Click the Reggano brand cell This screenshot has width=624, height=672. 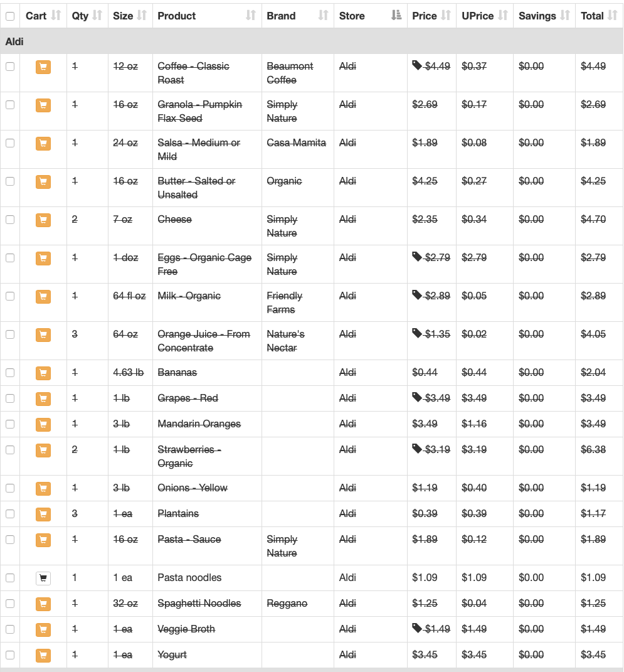298,604
